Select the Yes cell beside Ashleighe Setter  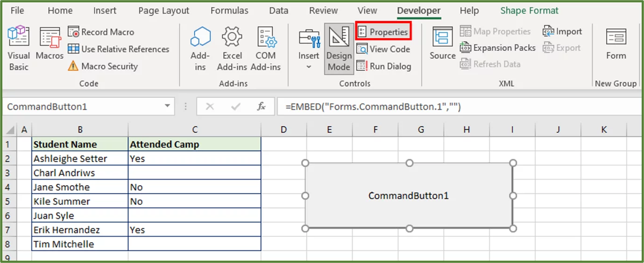tap(195, 159)
